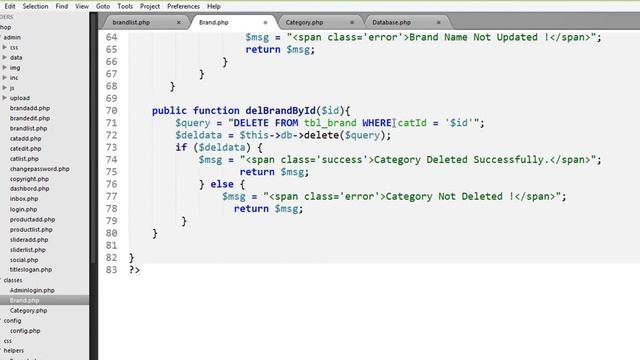Open social.php in sidebar
This screenshot has width=640, height=360.
tap(24, 260)
